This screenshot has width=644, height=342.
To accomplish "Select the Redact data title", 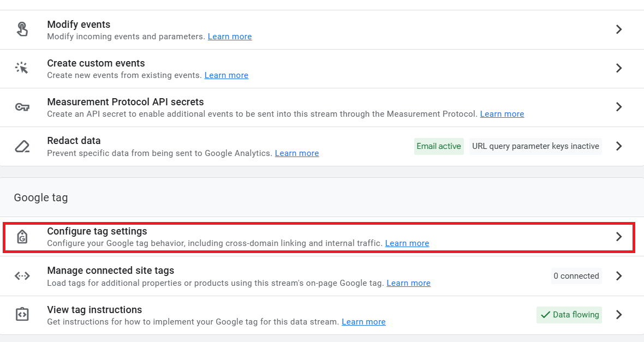I will (74, 140).
